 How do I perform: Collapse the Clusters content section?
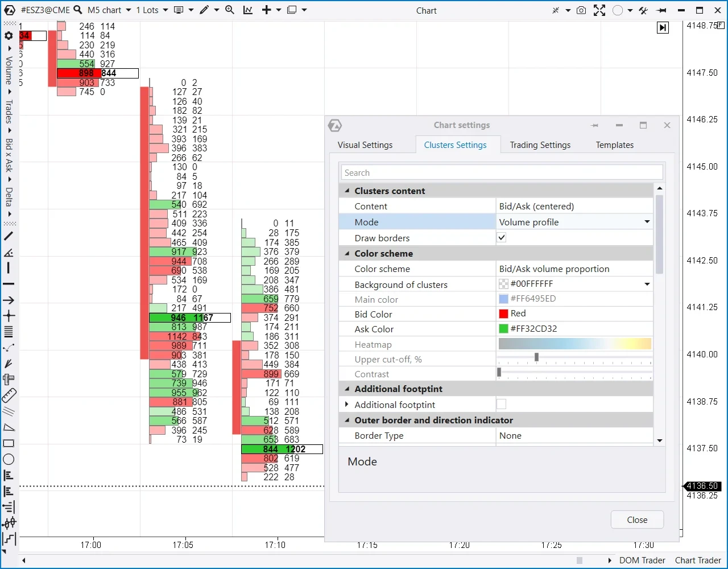click(347, 191)
